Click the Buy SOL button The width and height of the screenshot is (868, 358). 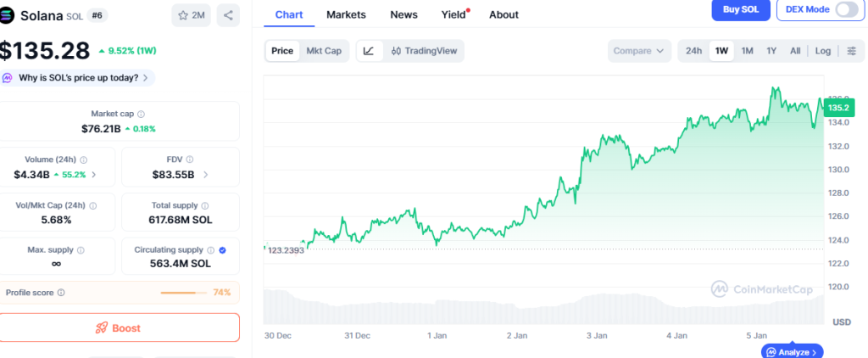[x=740, y=9]
